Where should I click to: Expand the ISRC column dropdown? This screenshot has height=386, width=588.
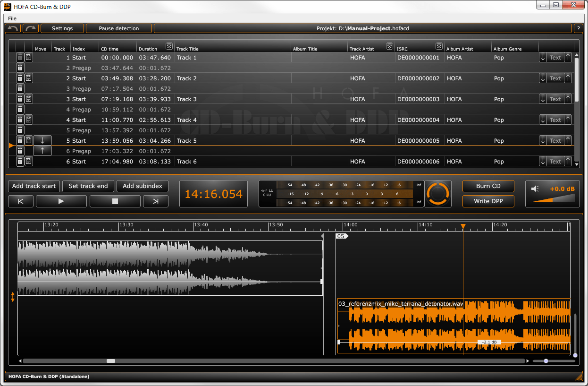(439, 46)
